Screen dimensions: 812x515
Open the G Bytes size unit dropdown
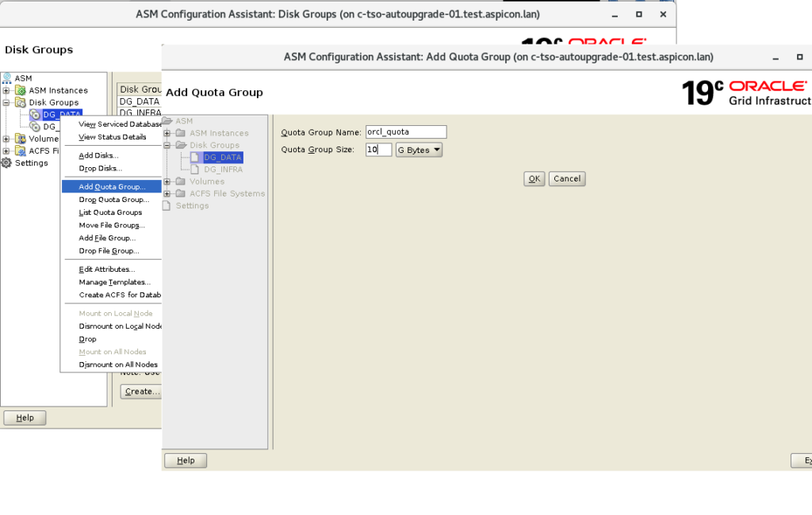pyautogui.click(x=419, y=150)
